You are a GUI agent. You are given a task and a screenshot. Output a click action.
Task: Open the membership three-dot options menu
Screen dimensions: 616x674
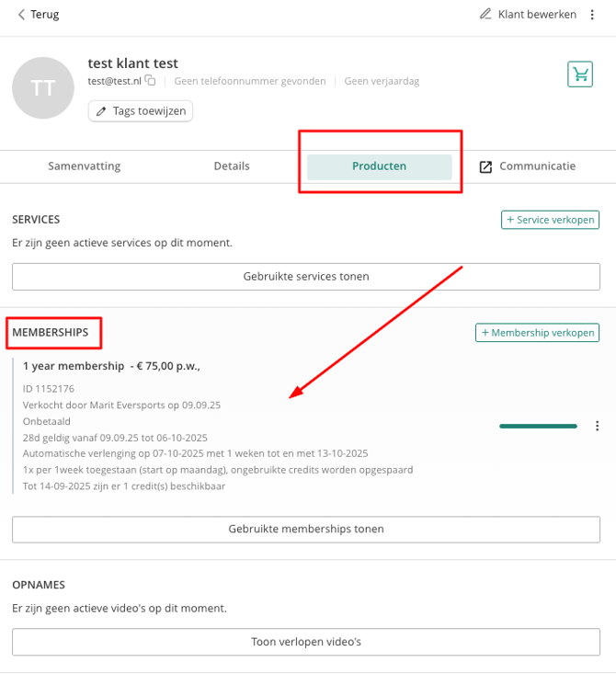coord(597,426)
